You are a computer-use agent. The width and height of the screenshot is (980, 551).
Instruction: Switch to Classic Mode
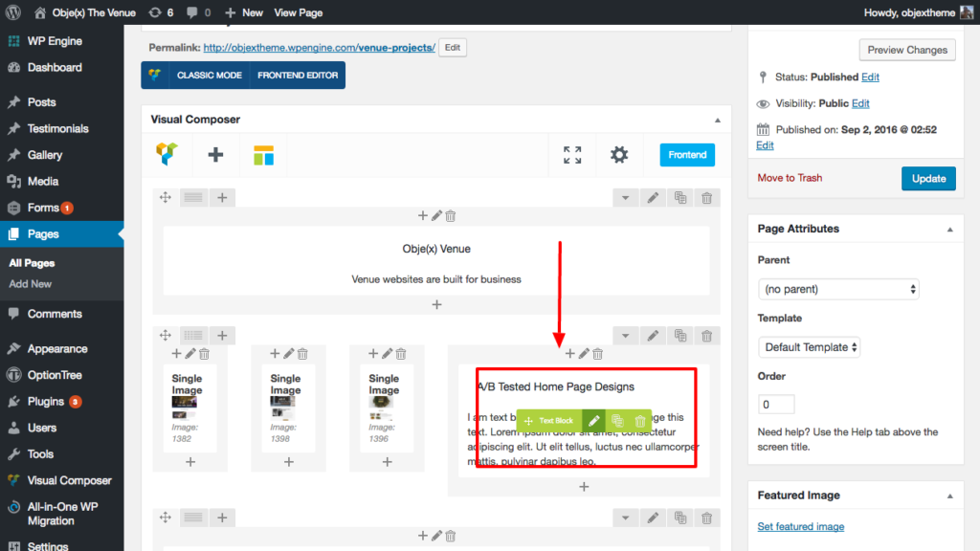coord(209,75)
